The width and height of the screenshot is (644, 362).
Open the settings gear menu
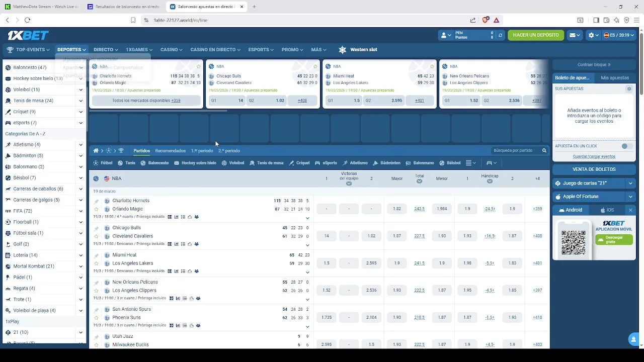pos(594,35)
